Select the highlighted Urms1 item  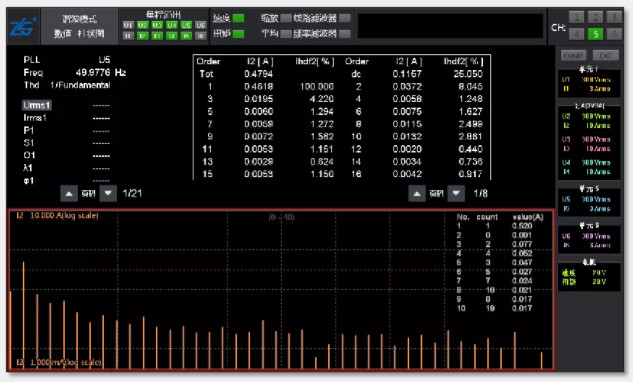click(37, 105)
